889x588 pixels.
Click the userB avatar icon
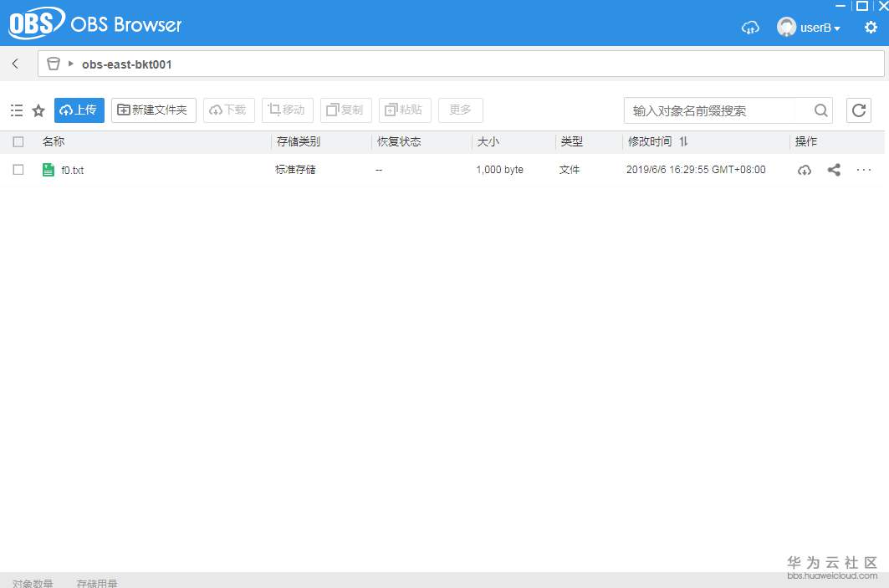tap(786, 27)
